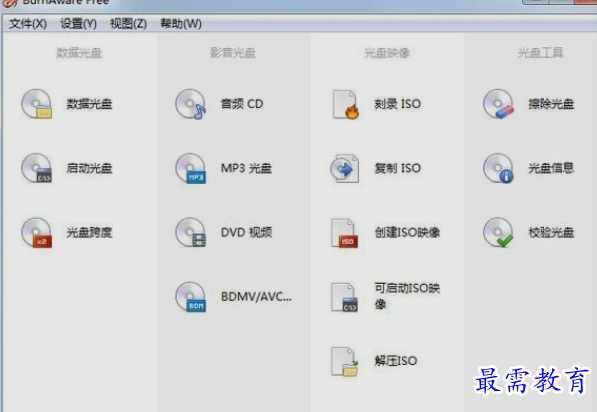Viewport: 597px width, 412px height.
Task: Click the DVD 视频 text label
Action: (x=246, y=232)
